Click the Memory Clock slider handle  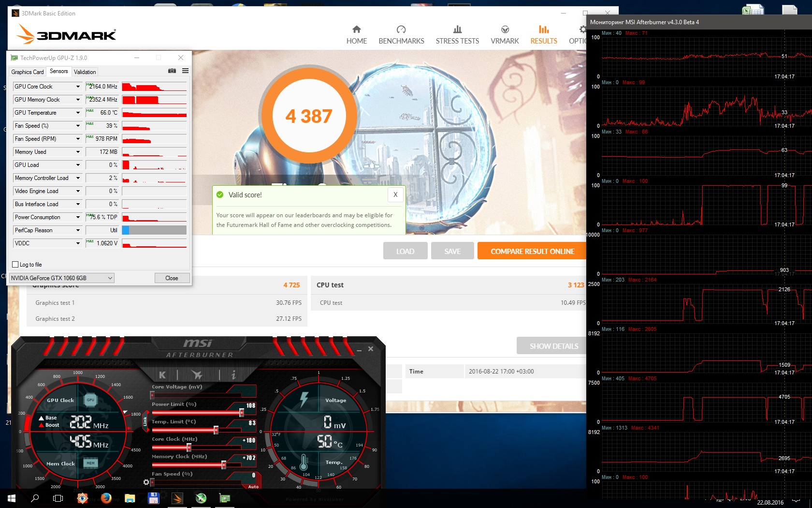pos(224,464)
